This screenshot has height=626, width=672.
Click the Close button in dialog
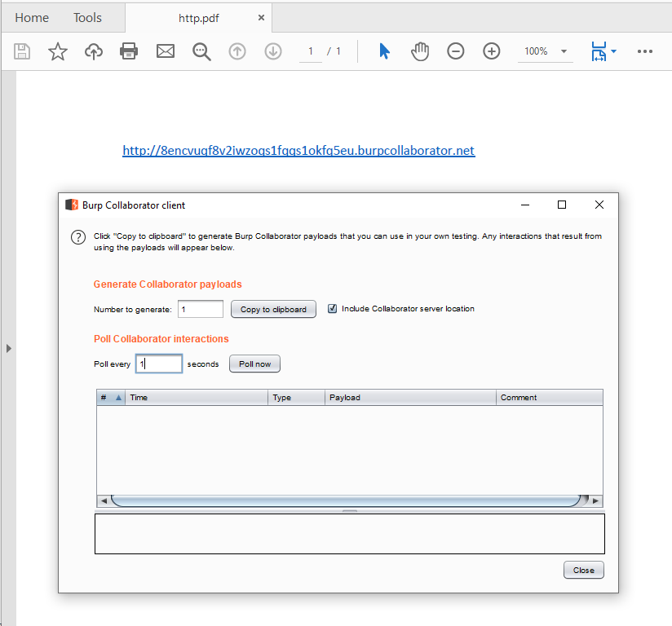(584, 571)
